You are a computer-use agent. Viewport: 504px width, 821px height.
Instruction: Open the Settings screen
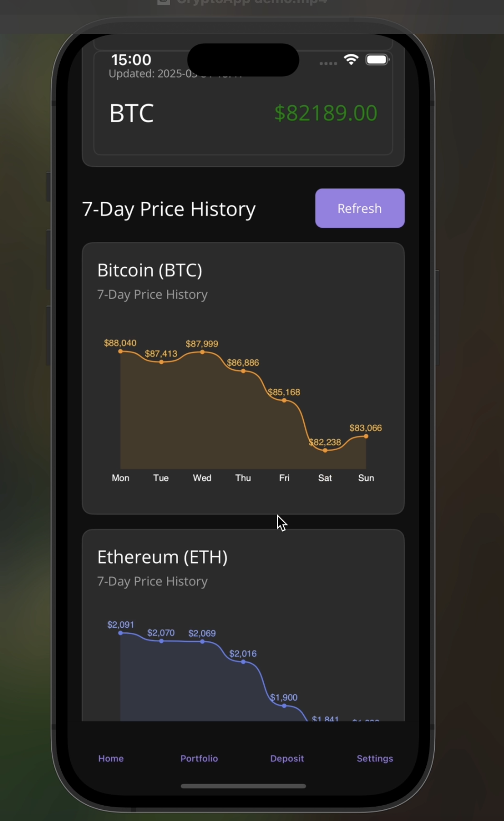[375, 758]
